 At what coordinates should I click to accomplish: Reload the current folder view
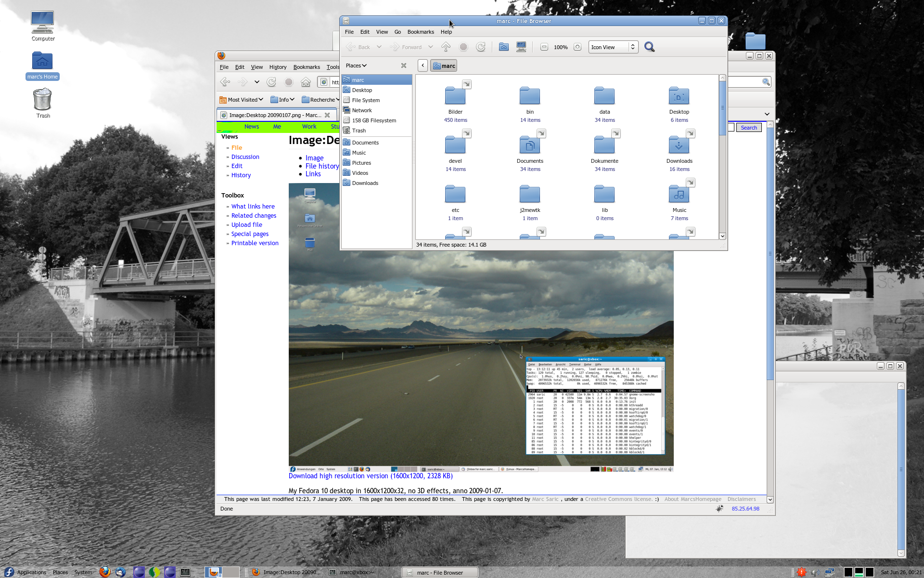coord(480,47)
